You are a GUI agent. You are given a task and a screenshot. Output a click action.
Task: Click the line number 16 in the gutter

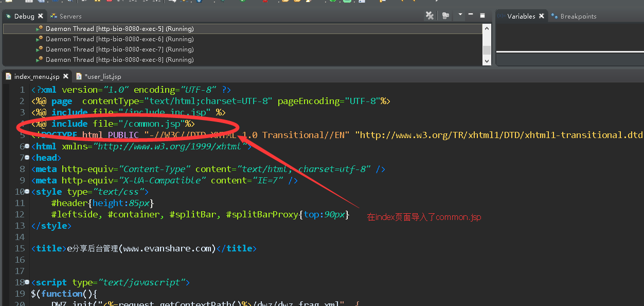click(20, 260)
